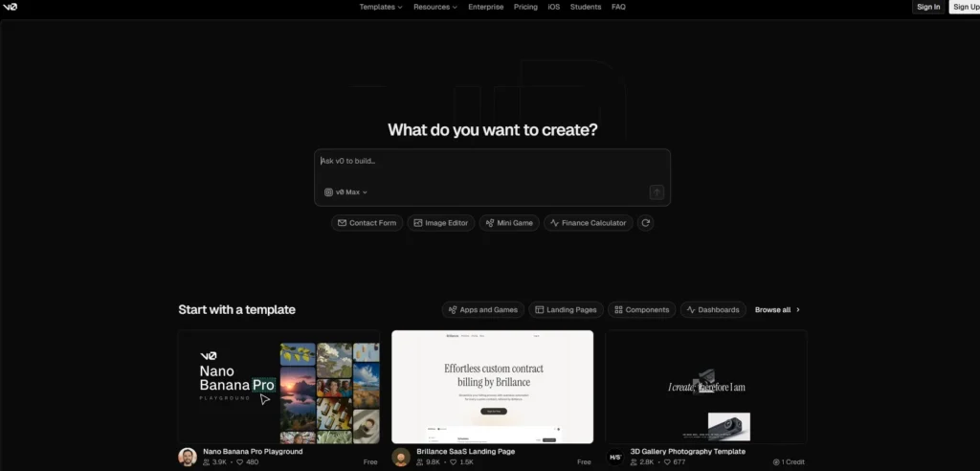Click the Nano Banana Pro author avatar
The image size is (980, 471).
188,457
